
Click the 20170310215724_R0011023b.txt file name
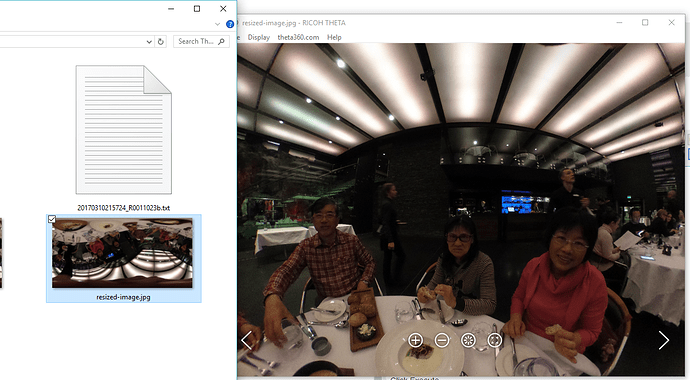pos(124,208)
